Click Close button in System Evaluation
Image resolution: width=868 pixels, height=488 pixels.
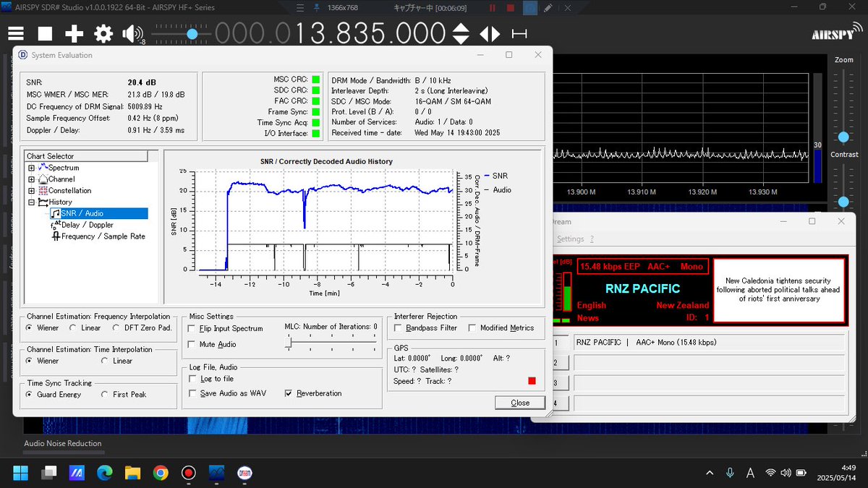[520, 403]
